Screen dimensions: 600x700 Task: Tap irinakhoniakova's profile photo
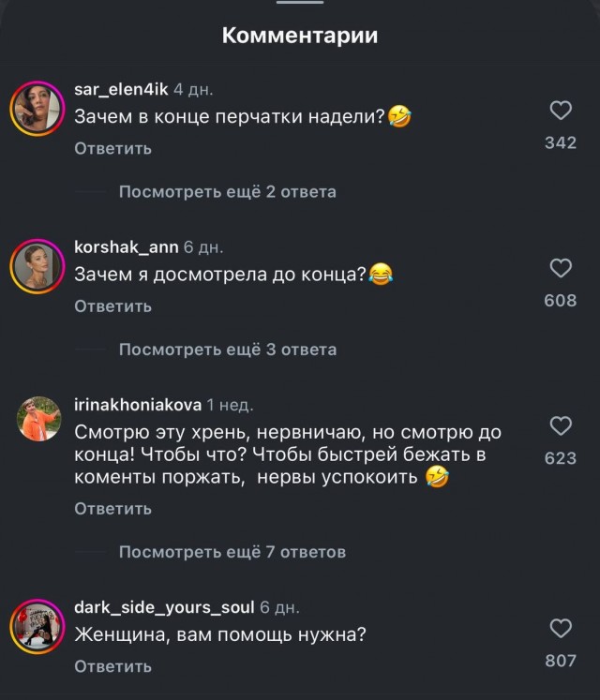pyautogui.click(x=38, y=419)
